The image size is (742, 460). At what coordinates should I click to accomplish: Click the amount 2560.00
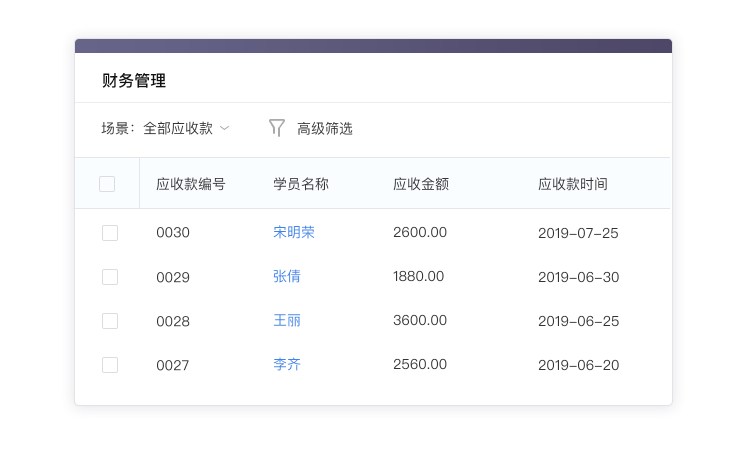(x=420, y=364)
